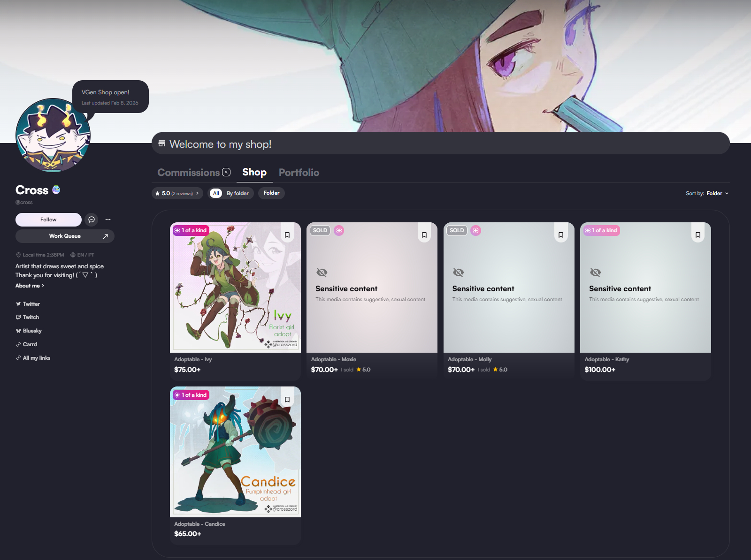Click the closed icon beside Commissions
This screenshot has width=751, height=560.
(x=226, y=172)
